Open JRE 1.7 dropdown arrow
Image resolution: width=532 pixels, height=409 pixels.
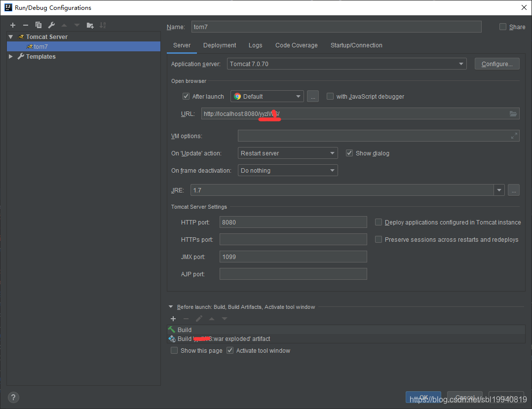pyautogui.click(x=499, y=190)
